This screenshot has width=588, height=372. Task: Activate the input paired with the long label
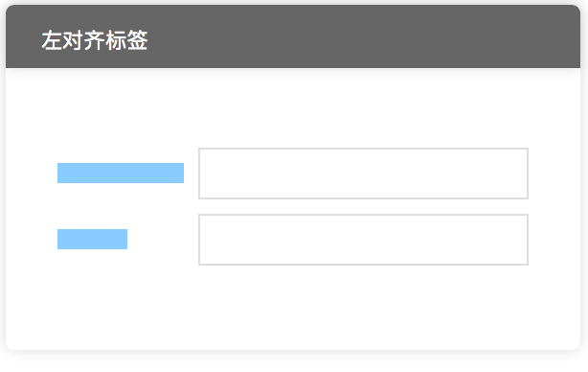click(x=363, y=174)
